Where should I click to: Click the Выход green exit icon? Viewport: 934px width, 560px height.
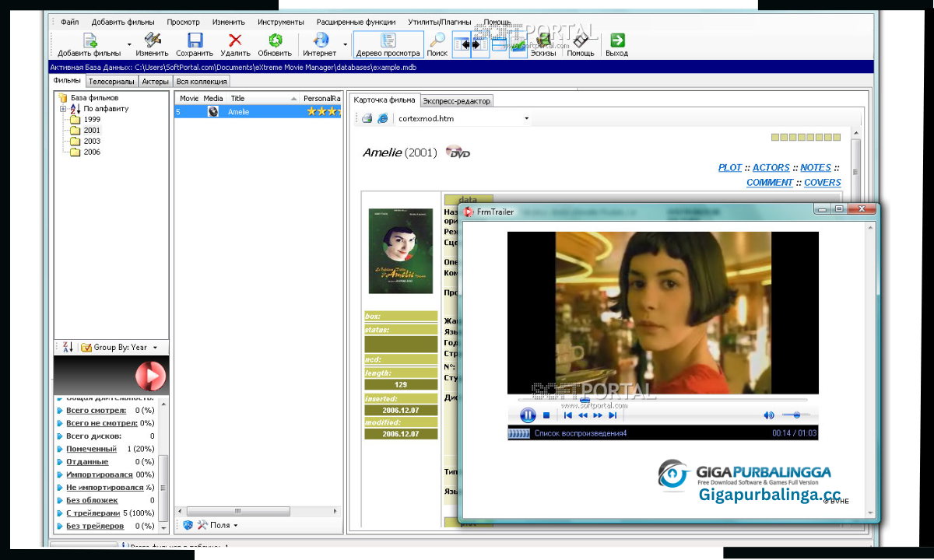point(617,40)
